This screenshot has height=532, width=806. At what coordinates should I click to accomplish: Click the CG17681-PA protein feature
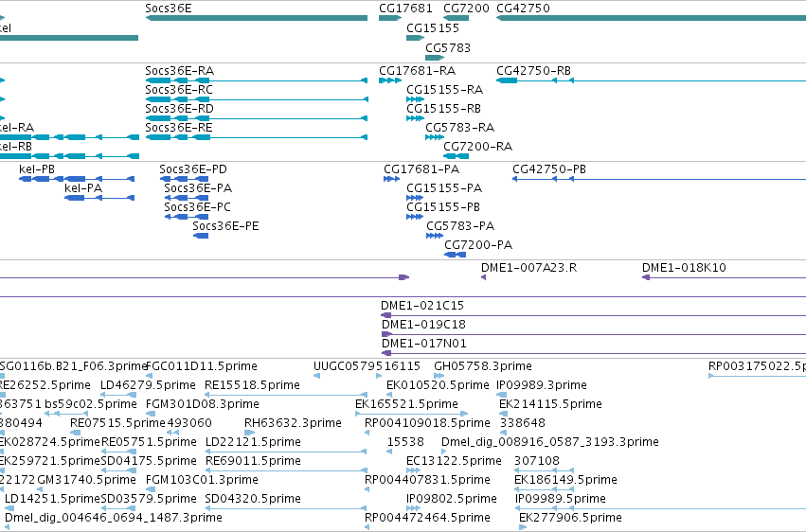392,179
